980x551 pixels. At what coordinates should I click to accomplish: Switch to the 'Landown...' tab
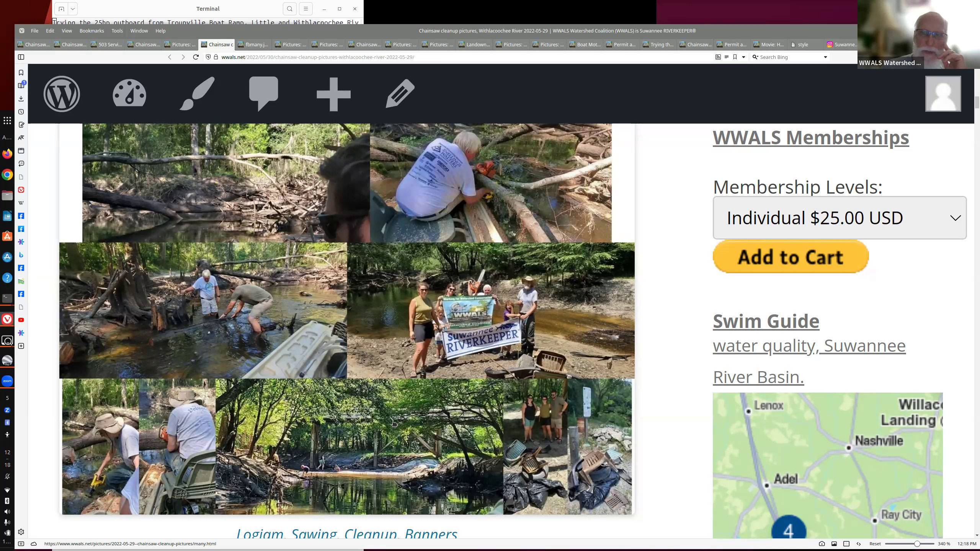tap(475, 44)
